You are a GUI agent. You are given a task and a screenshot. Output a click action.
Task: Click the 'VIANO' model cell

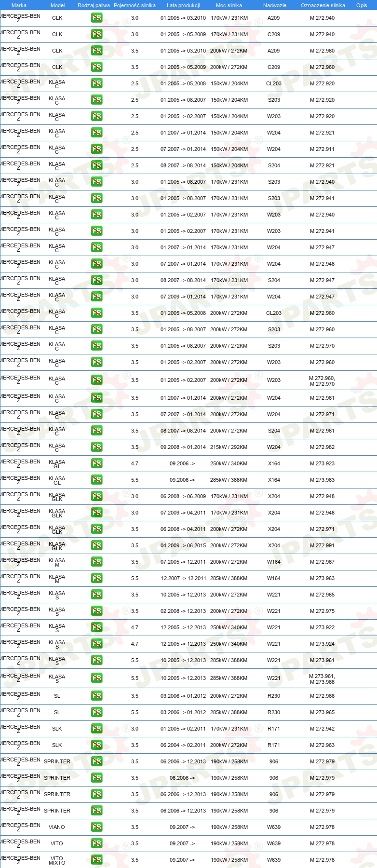57,827
